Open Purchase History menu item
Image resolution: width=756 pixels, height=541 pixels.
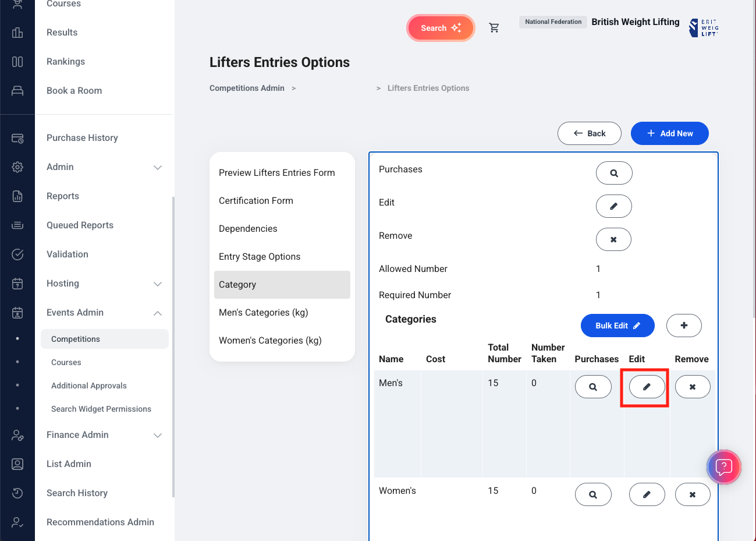pos(82,138)
